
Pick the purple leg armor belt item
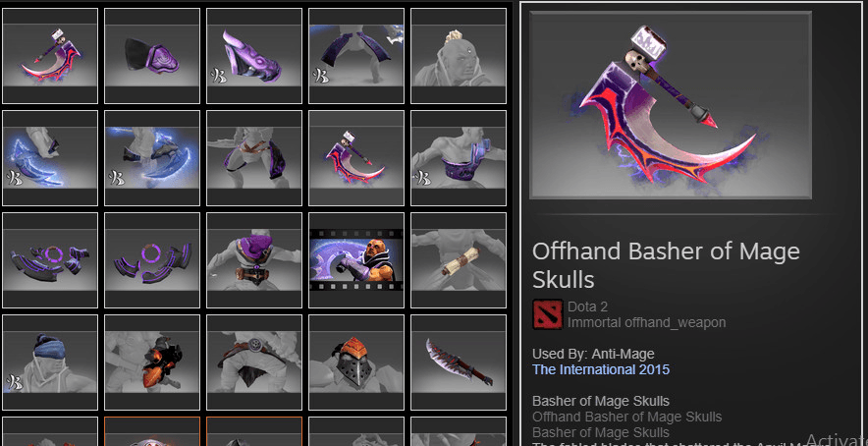pyautogui.click(x=254, y=158)
